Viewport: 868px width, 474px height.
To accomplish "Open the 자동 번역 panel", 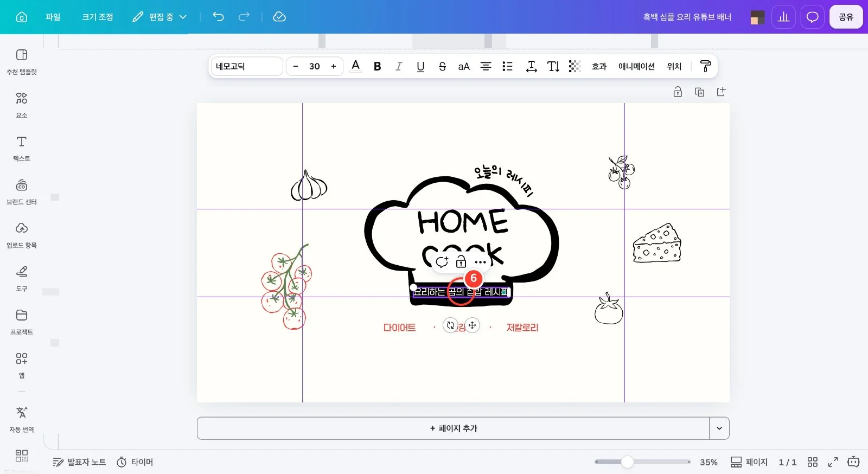I will click(x=22, y=420).
